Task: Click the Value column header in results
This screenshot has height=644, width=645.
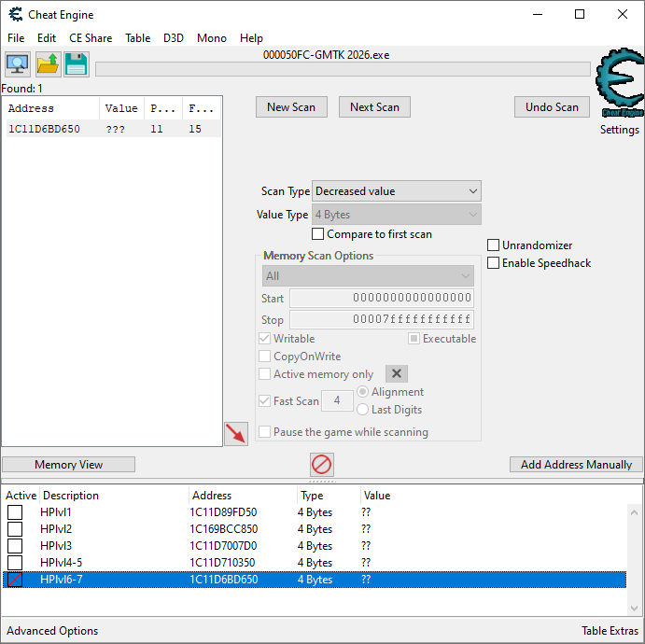Action: click(x=121, y=108)
